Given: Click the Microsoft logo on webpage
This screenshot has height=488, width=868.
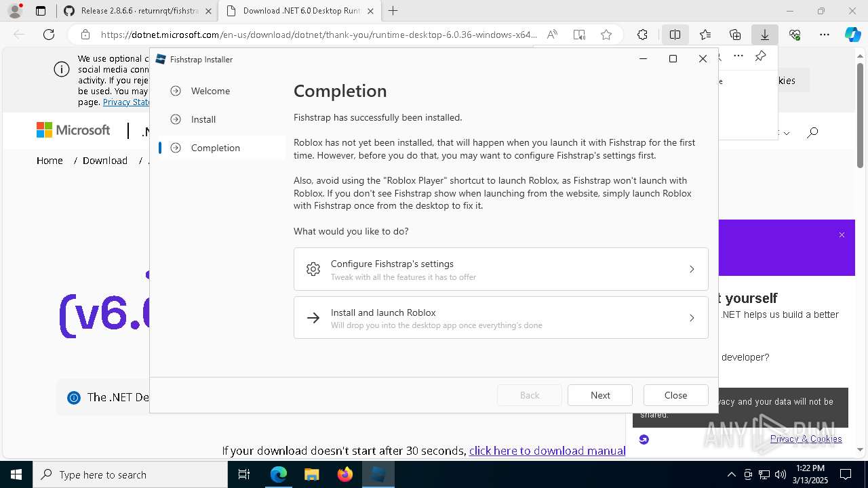Looking at the screenshot, I should pyautogui.click(x=73, y=130).
